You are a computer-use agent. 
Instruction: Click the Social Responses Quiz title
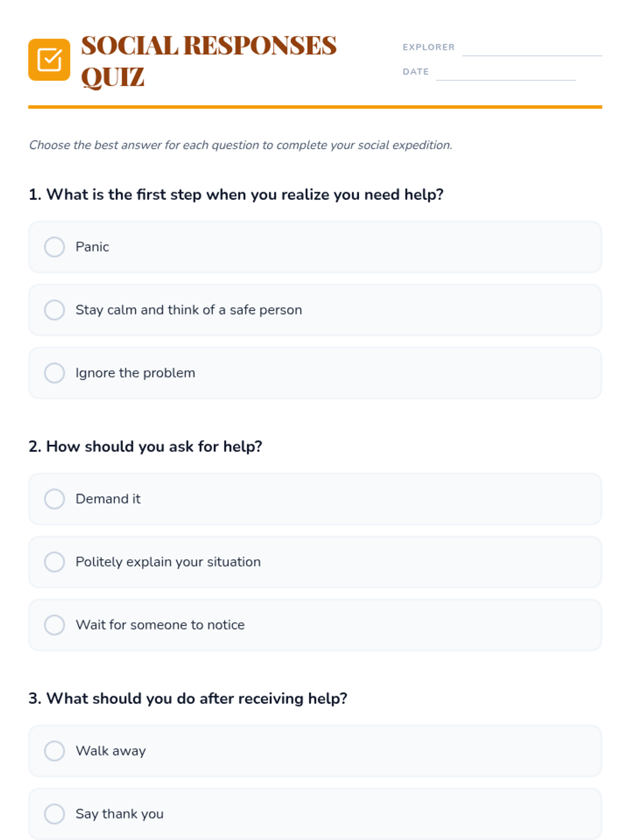coord(208,60)
